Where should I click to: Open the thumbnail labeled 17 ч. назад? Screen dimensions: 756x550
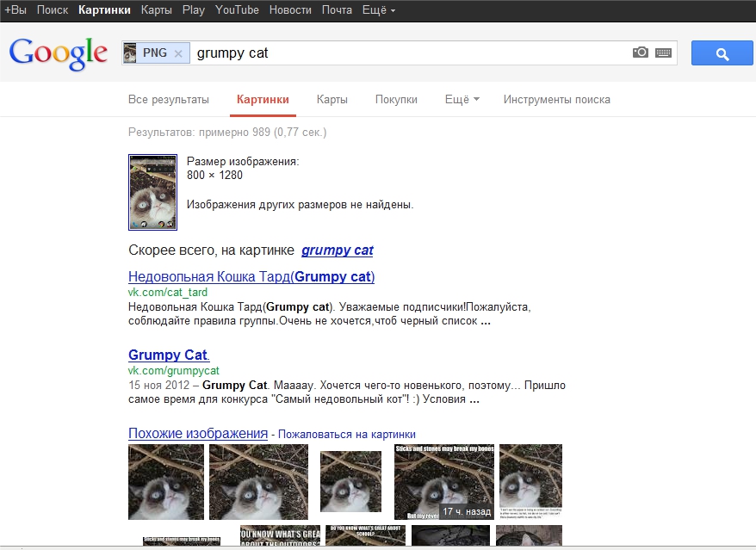click(444, 482)
